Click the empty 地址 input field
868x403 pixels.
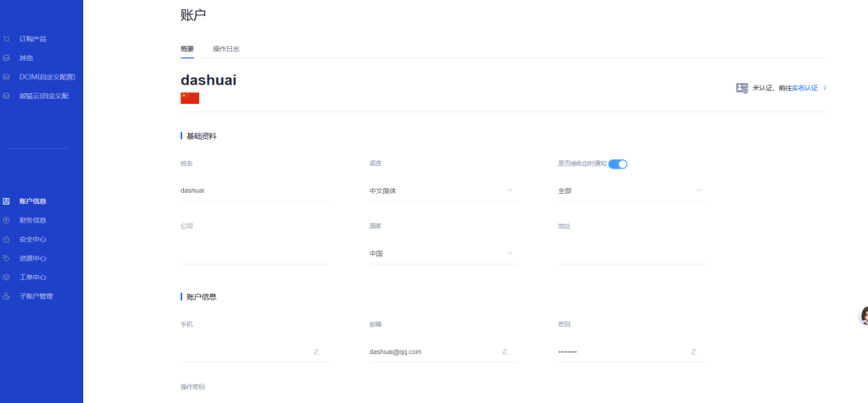[632, 253]
